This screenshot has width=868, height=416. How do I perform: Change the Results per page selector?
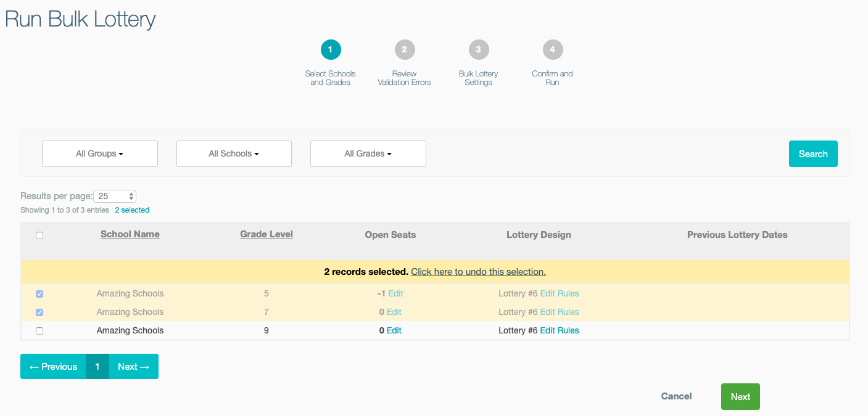pyautogui.click(x=115, y=196)
